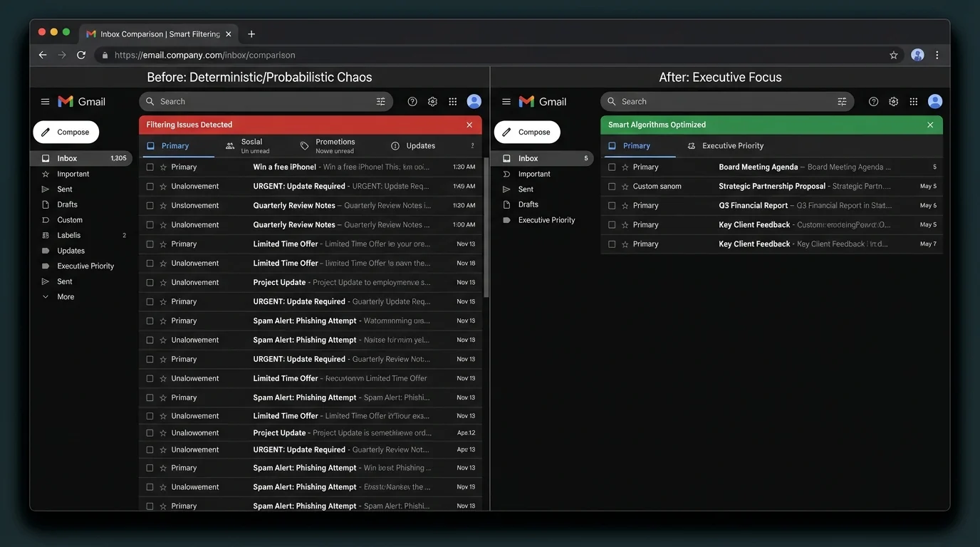980x547 pixels.
Task: Open search filter options in the Before panel
Action: (x=380, y=102)
